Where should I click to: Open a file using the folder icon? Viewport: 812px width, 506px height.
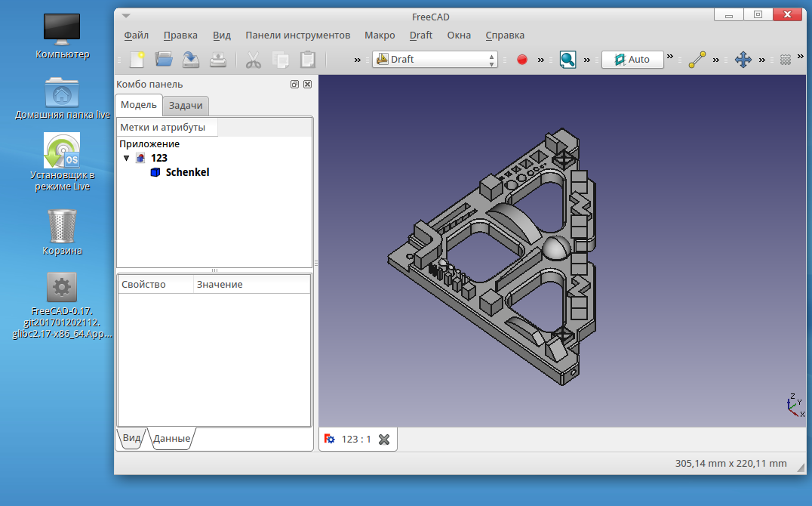pyautogui.click(x=164, y=60)
